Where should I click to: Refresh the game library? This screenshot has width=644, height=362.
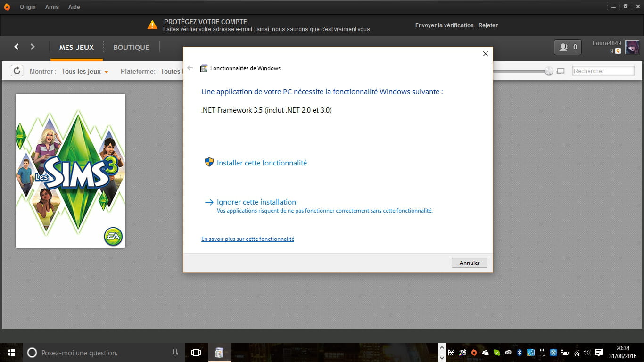click(17, 71)
